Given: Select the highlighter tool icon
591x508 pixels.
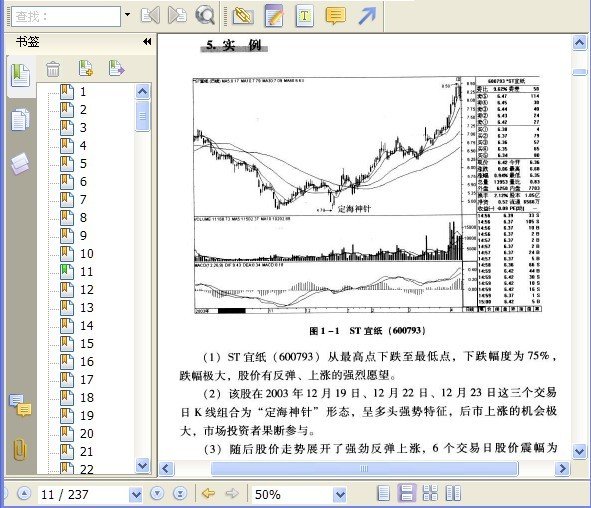Looking at the screenshot, I should pyautogui.click(x=243, y=16).
